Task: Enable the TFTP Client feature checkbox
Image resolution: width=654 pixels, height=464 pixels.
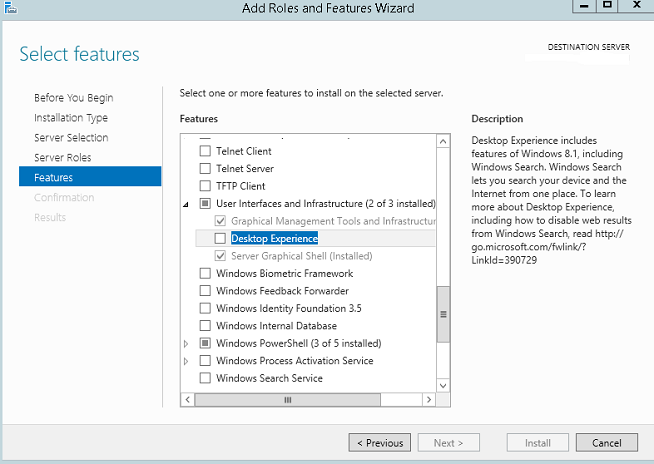Action: tap(205, 186)
